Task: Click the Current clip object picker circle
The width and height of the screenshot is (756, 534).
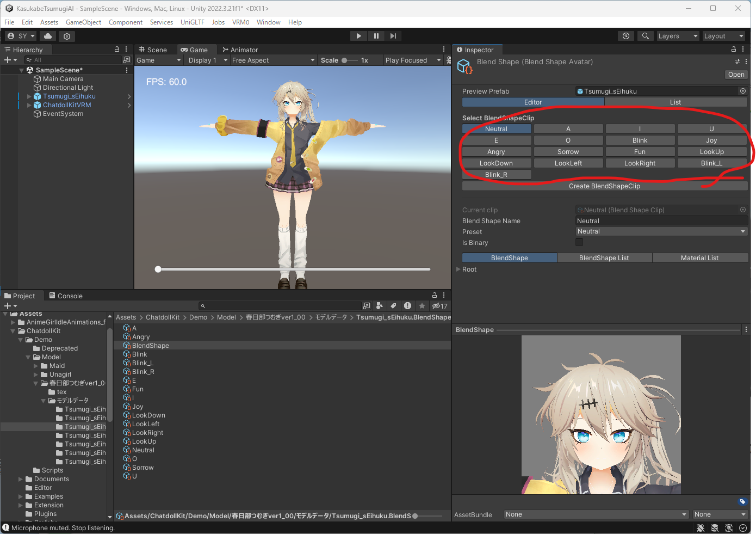Action: click(x=743, y=210)
